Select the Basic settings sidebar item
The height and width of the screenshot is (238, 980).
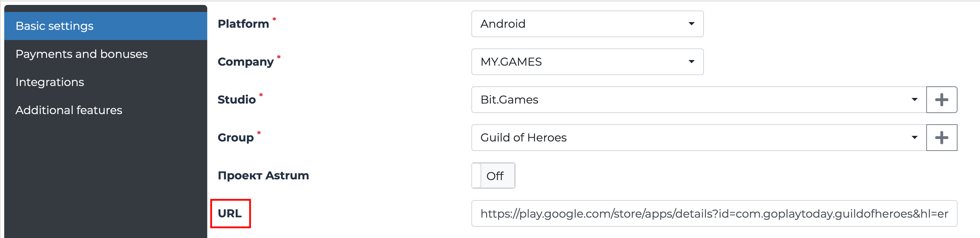[x=54, y=26]
